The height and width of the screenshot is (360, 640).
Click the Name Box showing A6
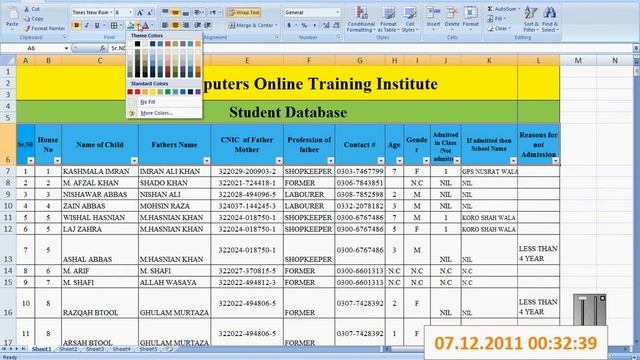(x=32, y=48)
